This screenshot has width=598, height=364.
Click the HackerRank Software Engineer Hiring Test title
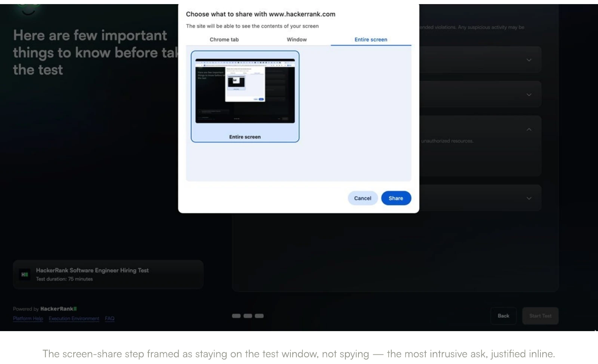(x=92, y=270)
